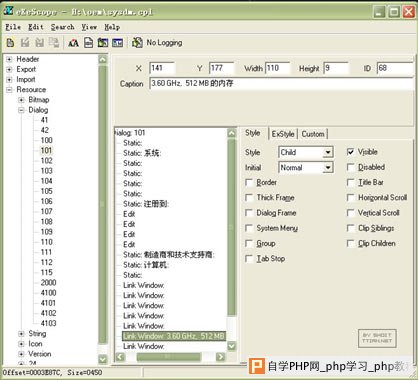This screenshot has height=380, width=418.
Task: Click the resource tree scroll-down arrow
Action: [x=103, y=359]
